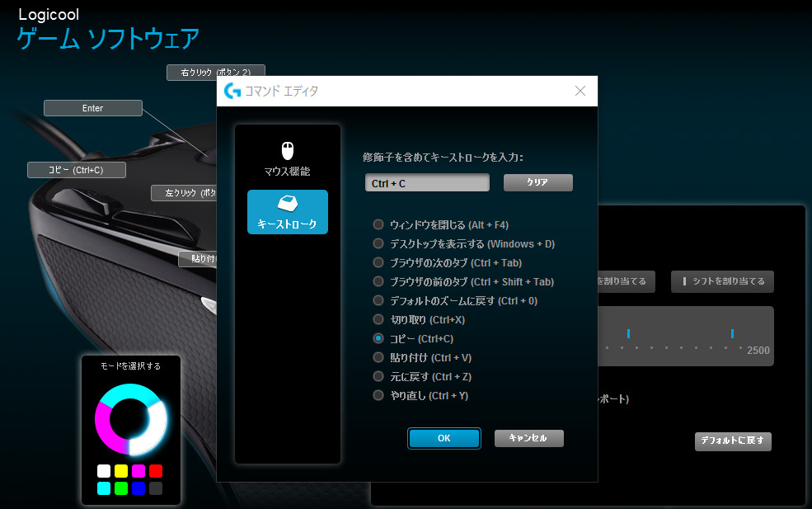Click the left blue DPI marker on slider
The image size is (812, 509).
628,333
